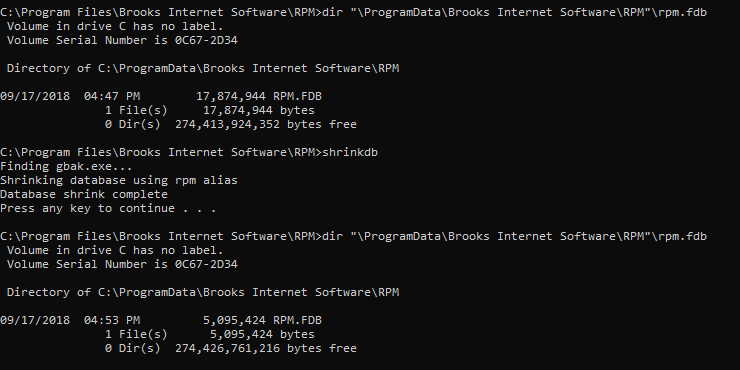
Task: Click the 04:47 PM timestamp
Action: click(112, 96)
